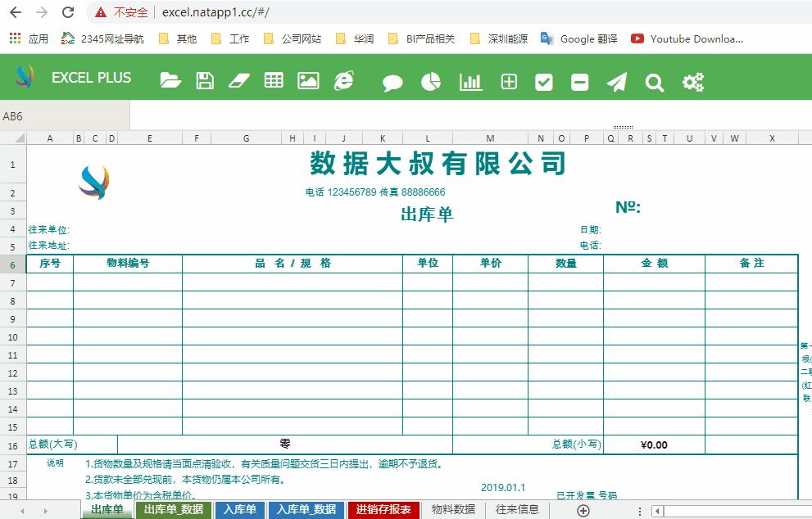Save the workbook using the save icon
The image size is (812, 519).
click(203, 80)
